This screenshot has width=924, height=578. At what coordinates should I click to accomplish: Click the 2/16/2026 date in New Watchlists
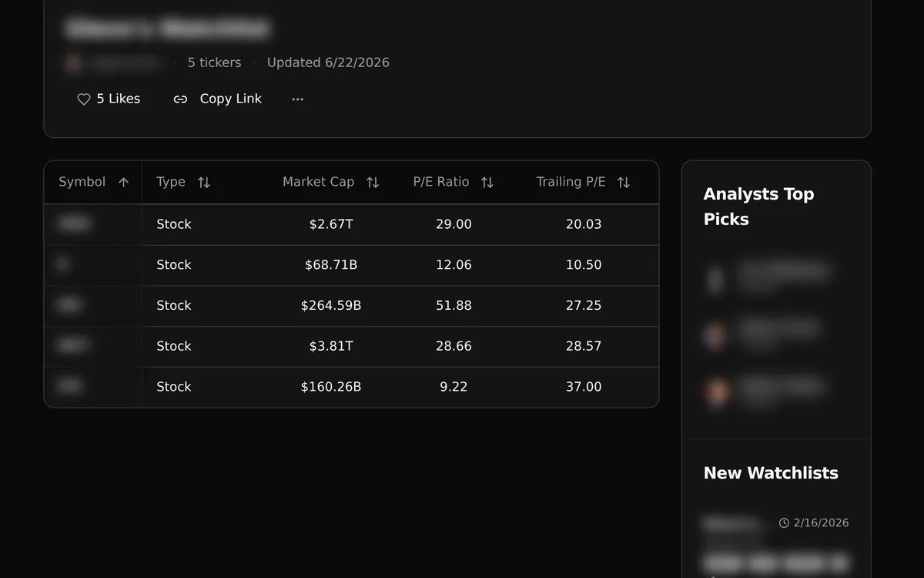[x=821, y=523]
